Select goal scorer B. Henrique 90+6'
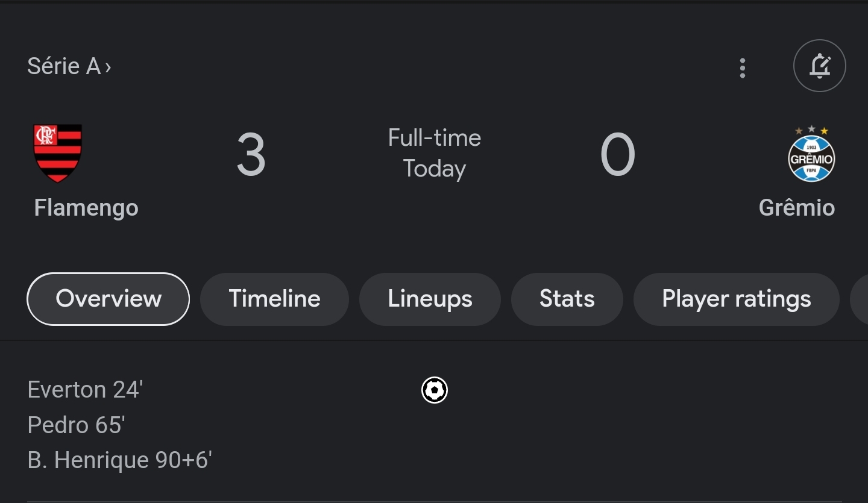The height and width of the screenshot is (503, 868). coord(120,460)
